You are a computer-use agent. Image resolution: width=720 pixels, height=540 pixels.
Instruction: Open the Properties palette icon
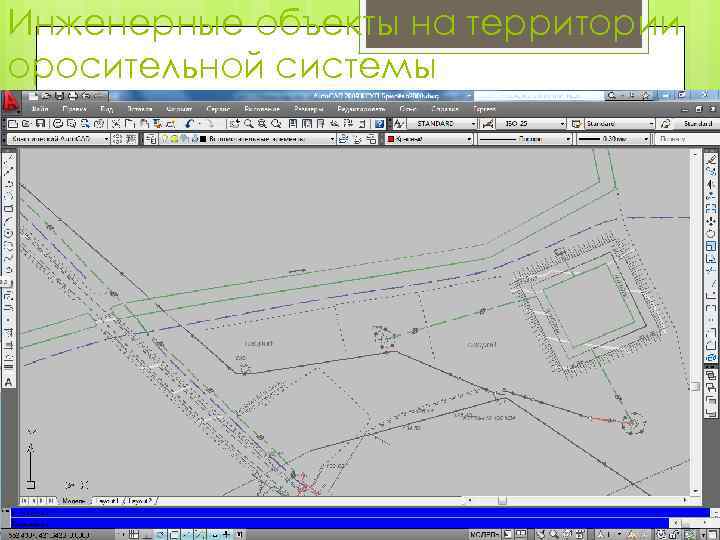293,124
